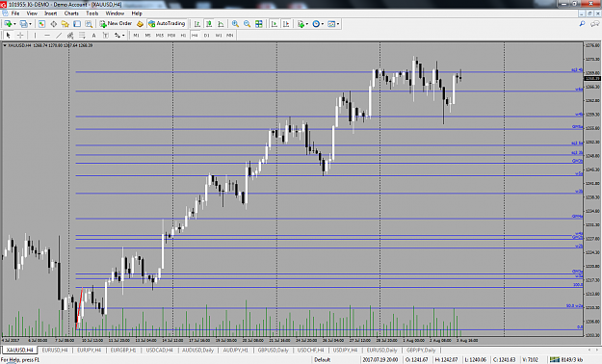This screenshot has height=364, width=602.
Task: Draw a horizontal line tool
Action: [47, 36]
